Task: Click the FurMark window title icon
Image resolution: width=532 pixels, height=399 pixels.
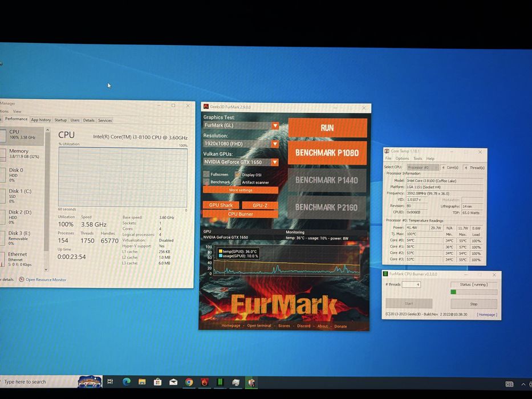Action: (x=206, y=107)
